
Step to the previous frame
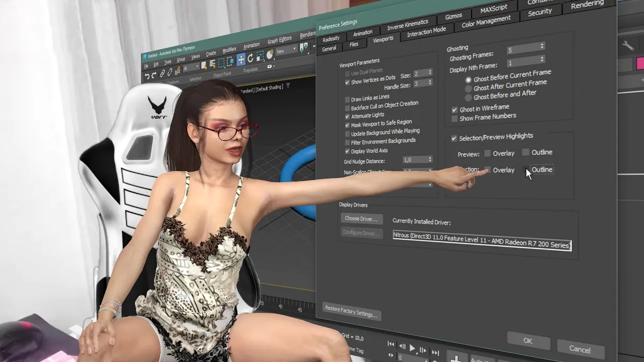click(403, 346)
